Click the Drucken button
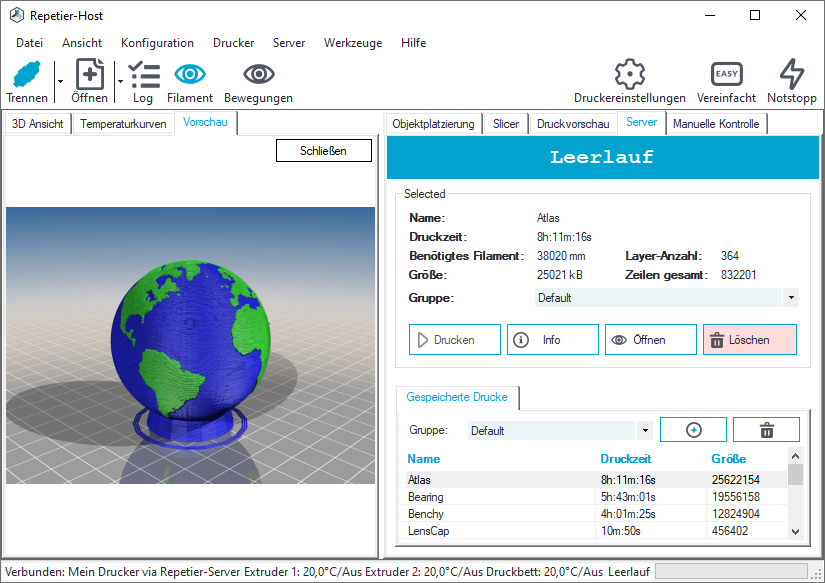825x583 pixels. pos(455,340)
